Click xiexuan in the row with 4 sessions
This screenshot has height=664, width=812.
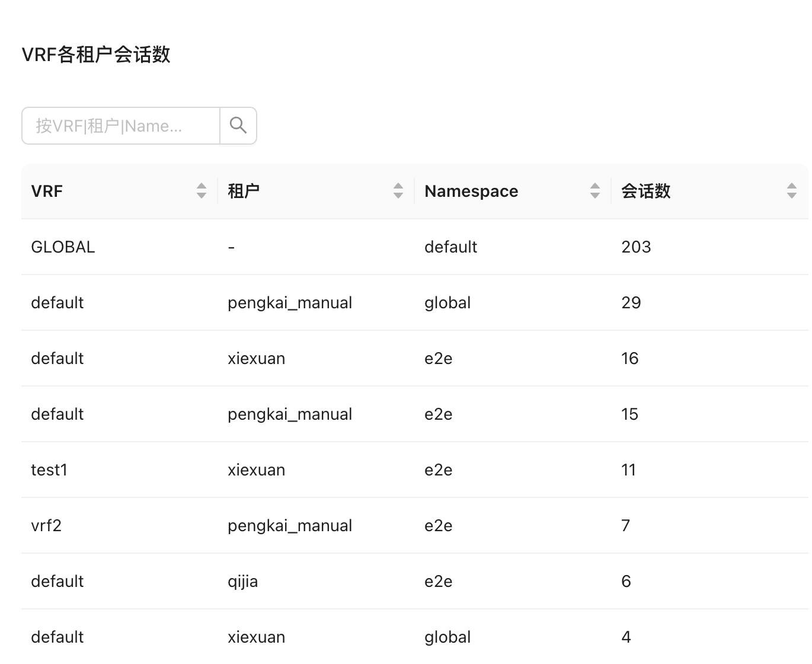[x=257, y=637]
